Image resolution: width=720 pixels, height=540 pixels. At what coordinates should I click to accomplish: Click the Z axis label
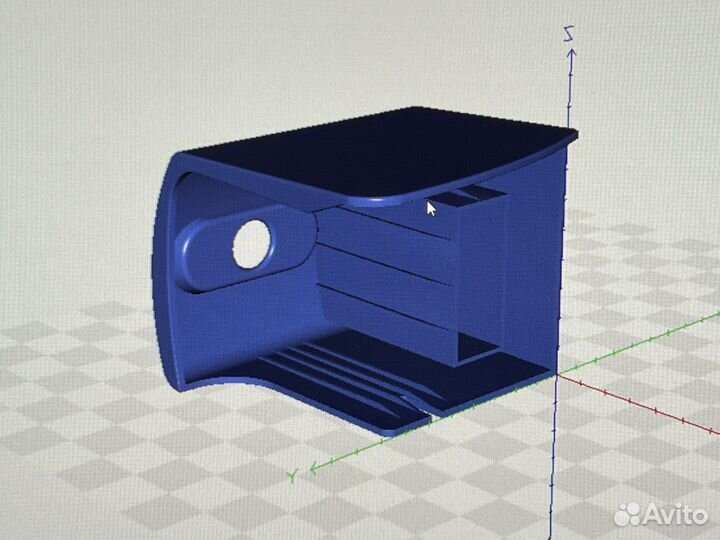coord(569,34)
